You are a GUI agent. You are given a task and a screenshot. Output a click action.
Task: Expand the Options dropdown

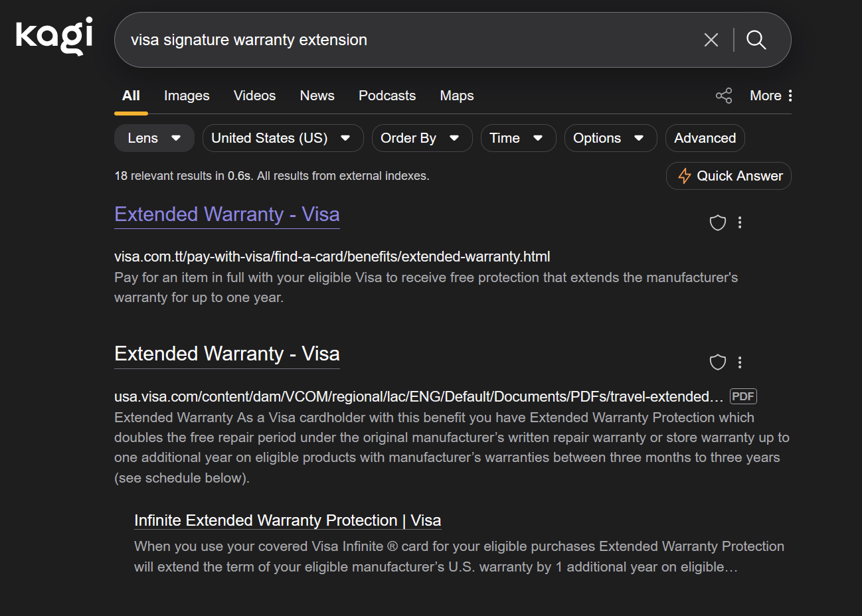610,138
